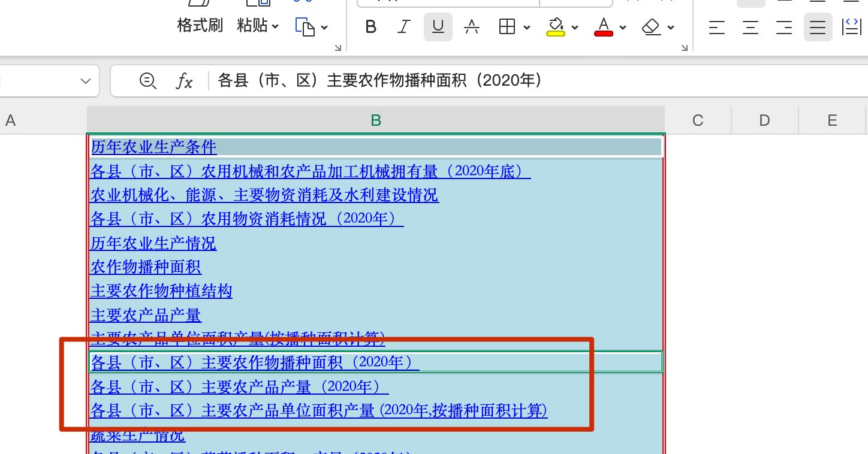Click the Format Painter (格式刷) button
This screenshot has width=868, height=454.
pos(200,25)
